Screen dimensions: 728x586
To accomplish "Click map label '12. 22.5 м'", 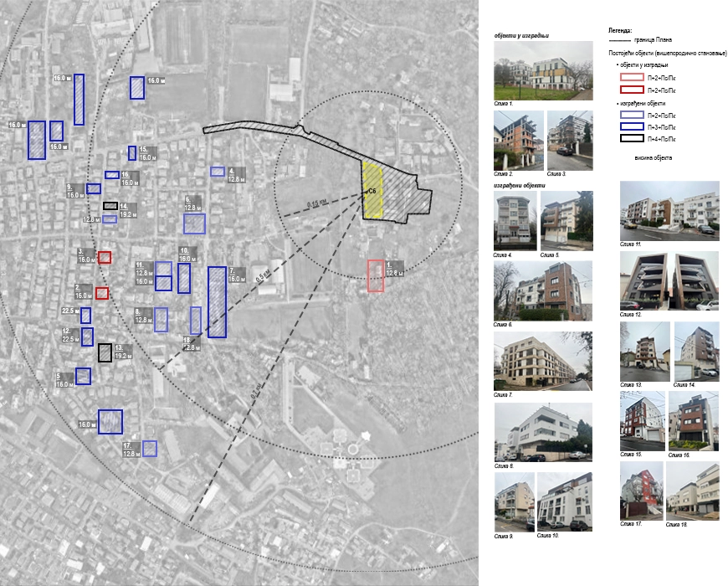I will pyautogui.click(x=70, y=335).
